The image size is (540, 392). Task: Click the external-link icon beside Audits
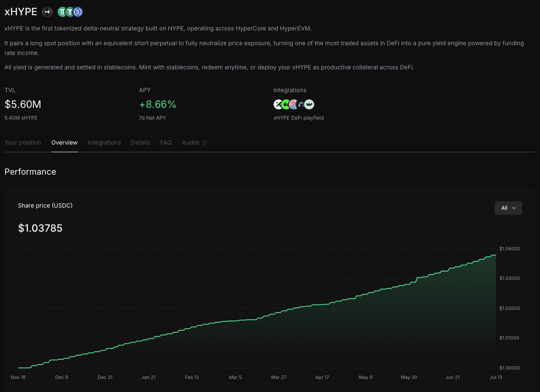coord(204,143)
